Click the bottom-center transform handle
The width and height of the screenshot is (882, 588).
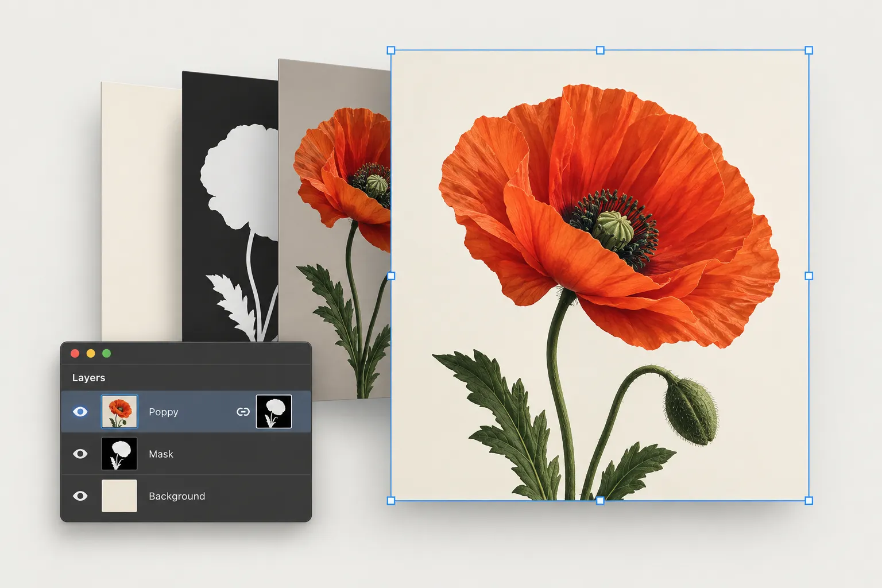tap(600, 501)
